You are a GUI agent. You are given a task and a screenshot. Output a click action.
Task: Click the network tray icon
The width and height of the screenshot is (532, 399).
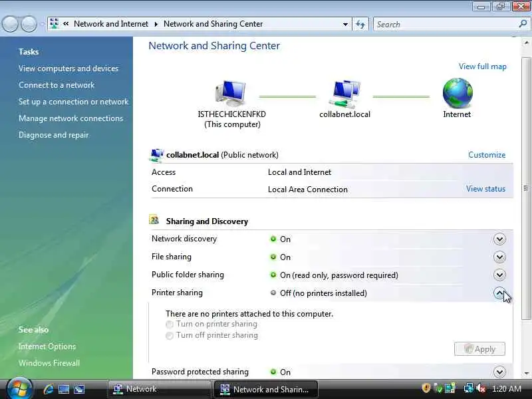(x=469, y=388)
